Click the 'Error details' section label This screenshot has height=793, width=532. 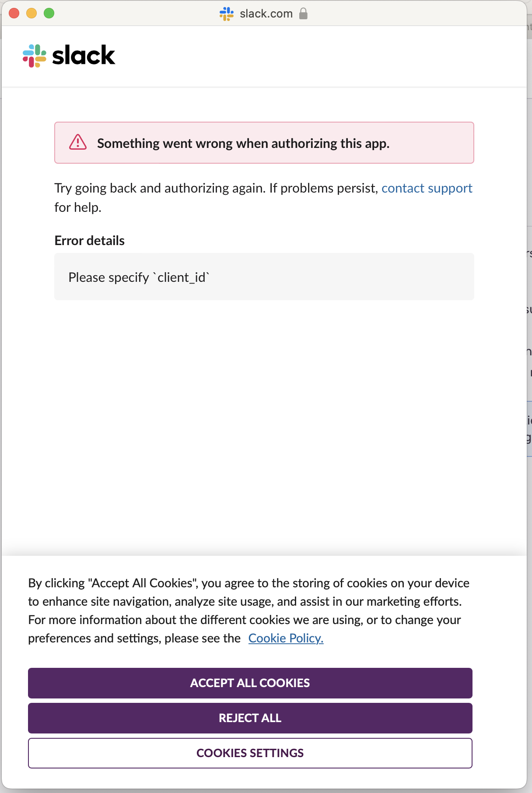[x=89, y=240]
